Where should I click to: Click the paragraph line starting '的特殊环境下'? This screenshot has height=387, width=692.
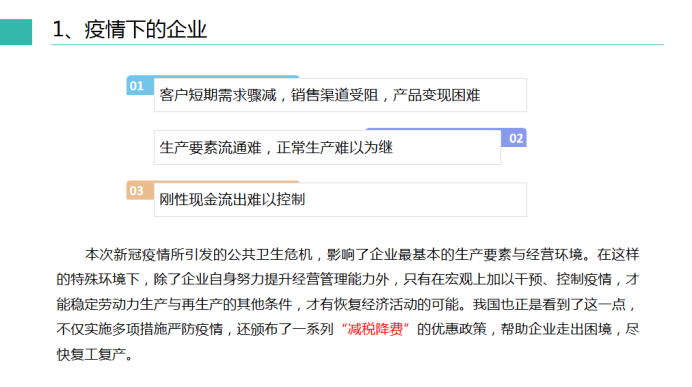click(348, 279)
